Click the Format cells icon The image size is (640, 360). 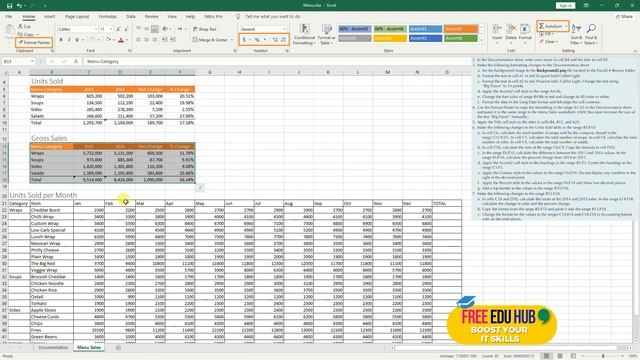(x=525, y=32)
